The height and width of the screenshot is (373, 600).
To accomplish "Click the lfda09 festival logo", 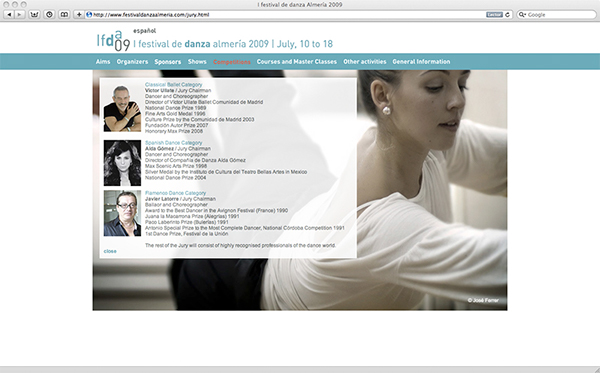I will point(113,41).
